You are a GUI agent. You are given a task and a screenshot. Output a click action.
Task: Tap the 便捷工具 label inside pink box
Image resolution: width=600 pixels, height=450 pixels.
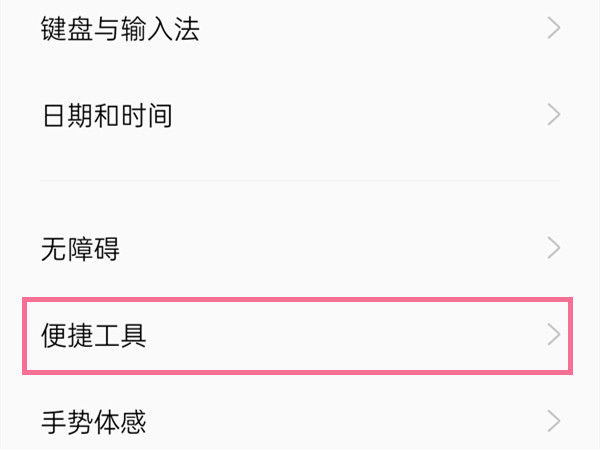93,335
